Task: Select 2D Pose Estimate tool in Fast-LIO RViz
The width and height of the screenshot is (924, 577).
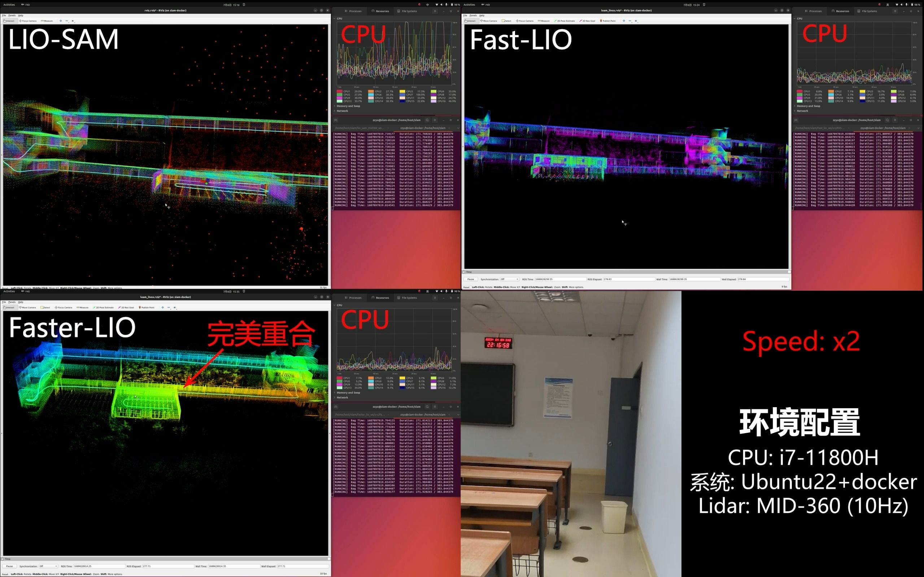Action: 565,21
